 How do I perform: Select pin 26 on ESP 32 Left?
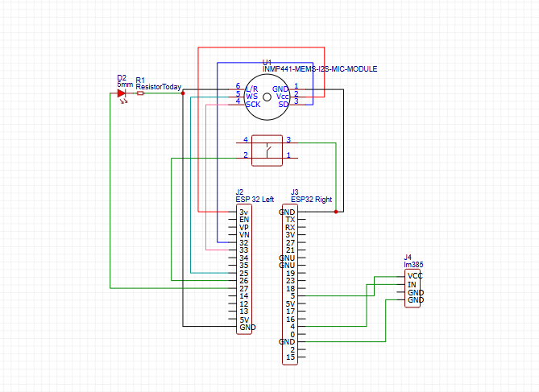244,281
